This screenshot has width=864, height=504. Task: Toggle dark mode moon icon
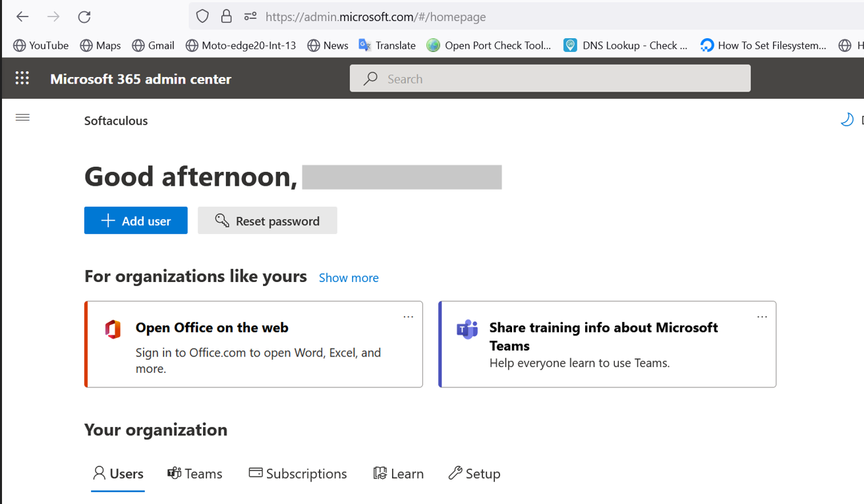[847, 119]
